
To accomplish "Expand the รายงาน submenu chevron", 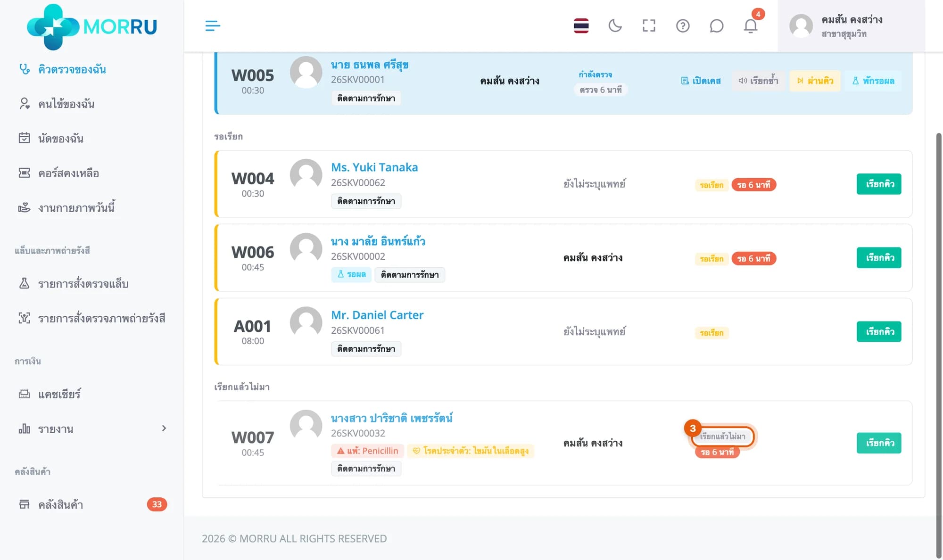I will tap(164, 428).
